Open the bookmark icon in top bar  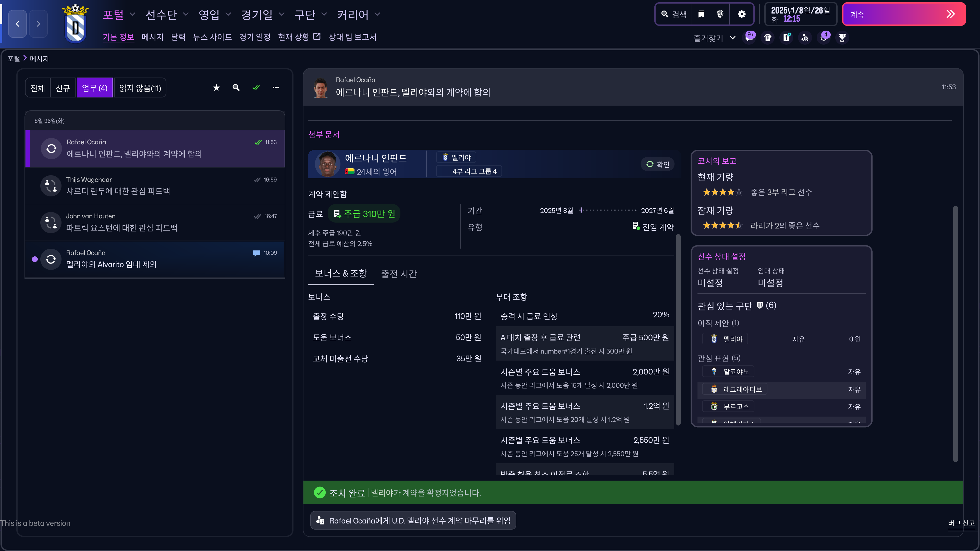(701, 14)
